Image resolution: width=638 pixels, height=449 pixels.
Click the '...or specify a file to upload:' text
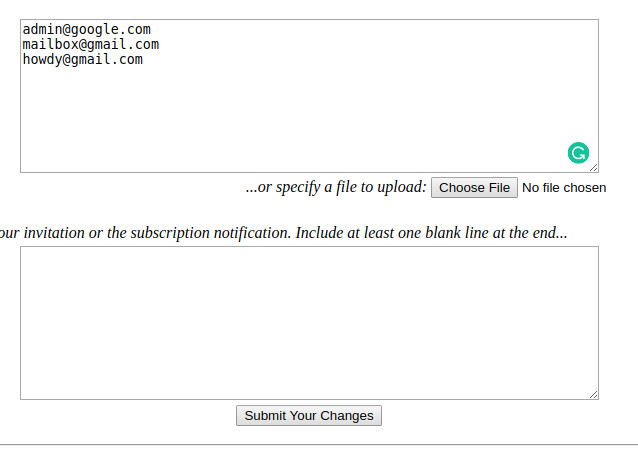[x=336, y=187]
